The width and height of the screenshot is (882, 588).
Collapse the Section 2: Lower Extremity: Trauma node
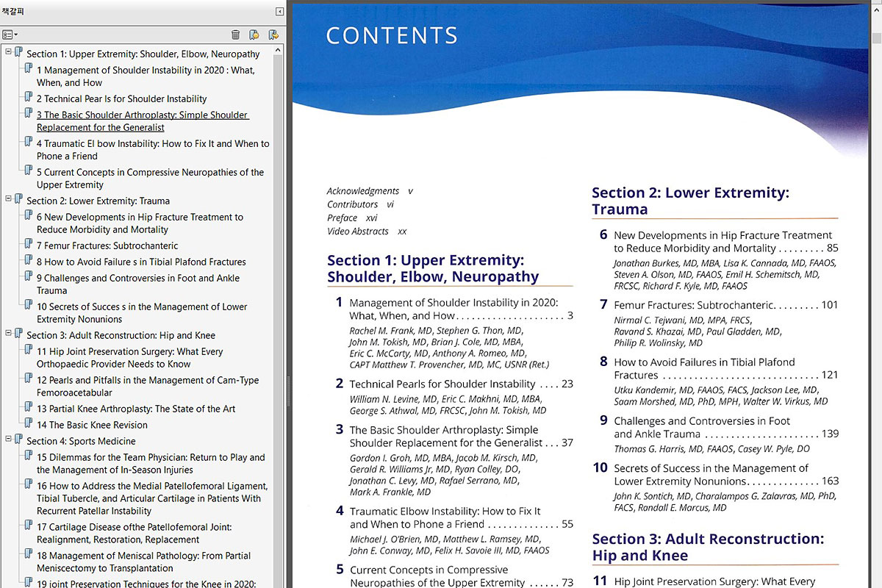(x=7, y=198)
